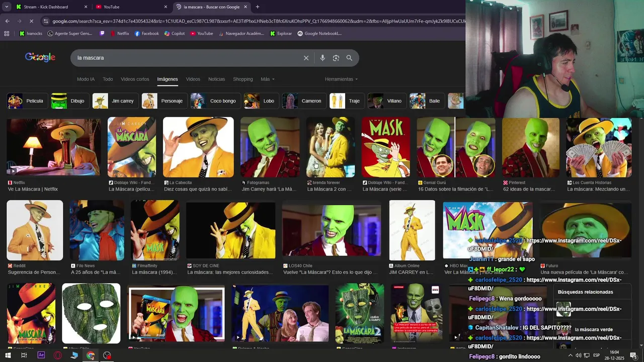Expand the Más dropdown
644x362 pixels.
tap(267, 79)
